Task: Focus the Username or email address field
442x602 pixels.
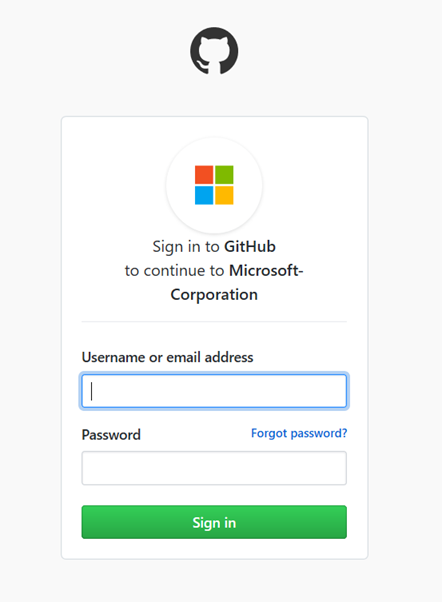Action: point(214,391)
